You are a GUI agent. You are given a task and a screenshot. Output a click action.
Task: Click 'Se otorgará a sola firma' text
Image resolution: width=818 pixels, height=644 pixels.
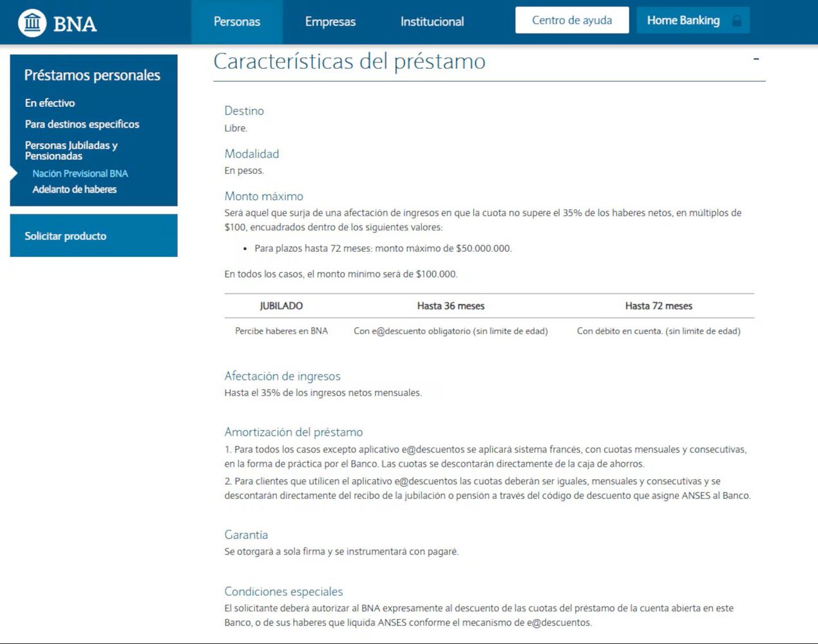click(x=341, y=552)
